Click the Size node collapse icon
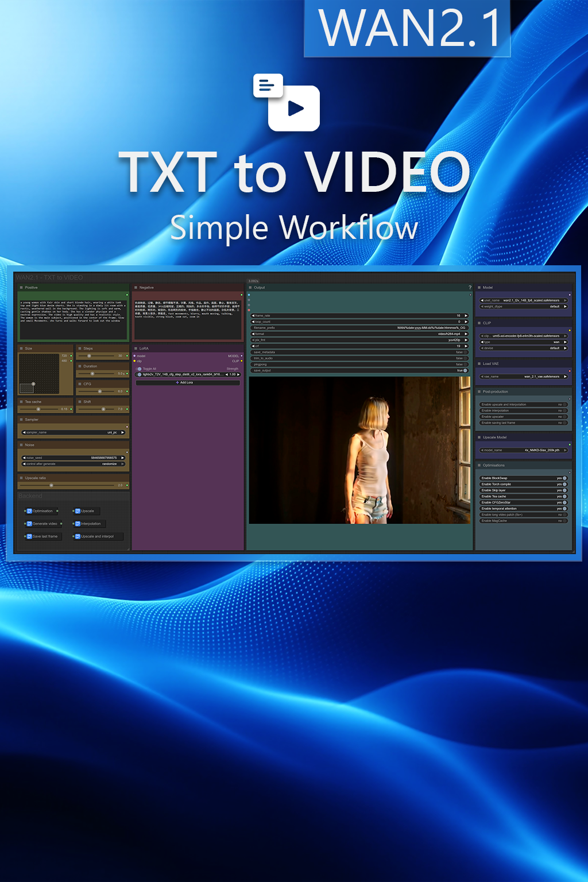Viewport: 588px width, 882px height. click(x=21, y=349)
